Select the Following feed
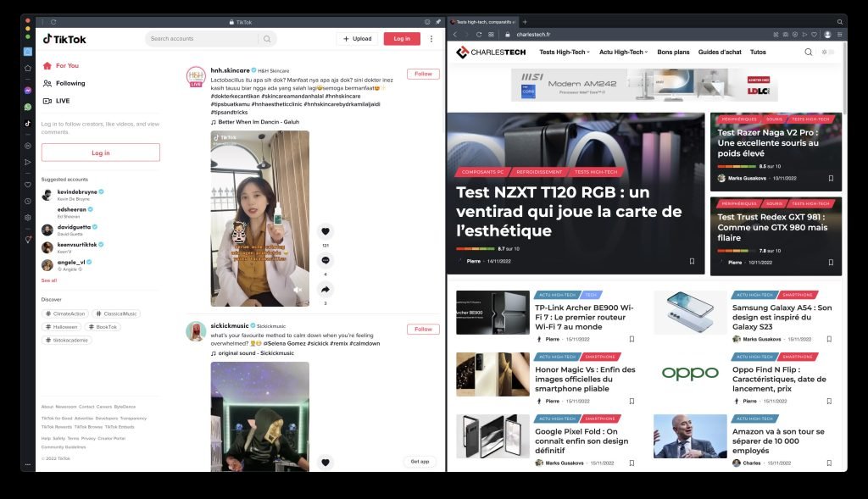This screenshot has width=868, height=499. pos(64,83)
